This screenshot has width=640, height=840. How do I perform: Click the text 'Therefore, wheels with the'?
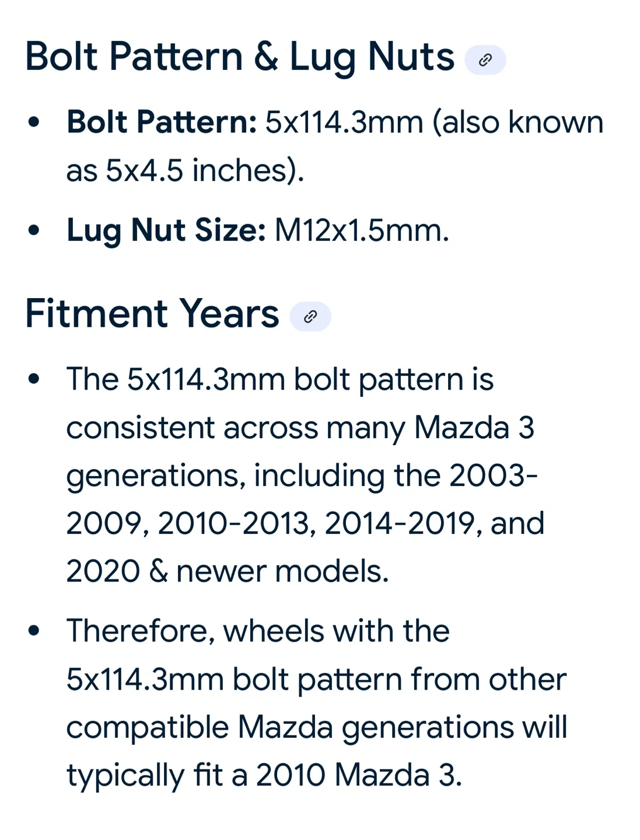pos(258,631)
